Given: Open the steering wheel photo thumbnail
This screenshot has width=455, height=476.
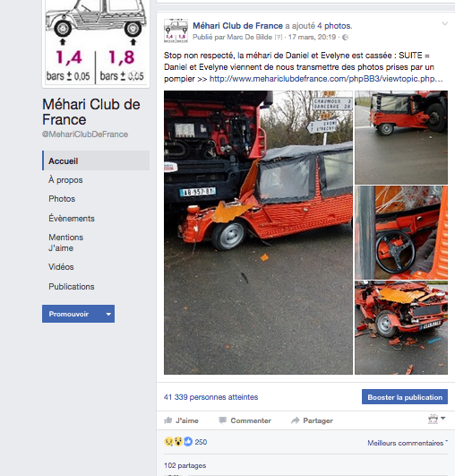Looking at the screenshot, I should 401,232.
